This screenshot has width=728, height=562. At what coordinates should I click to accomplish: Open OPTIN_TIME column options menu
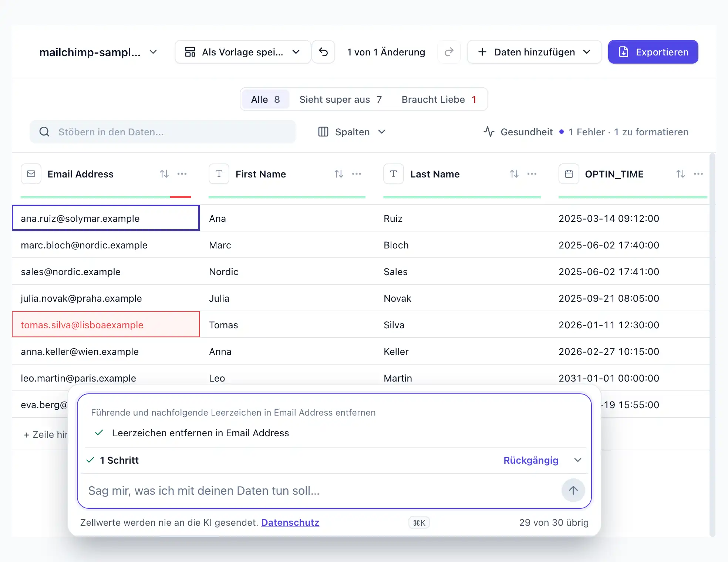(x=698, y=174)
